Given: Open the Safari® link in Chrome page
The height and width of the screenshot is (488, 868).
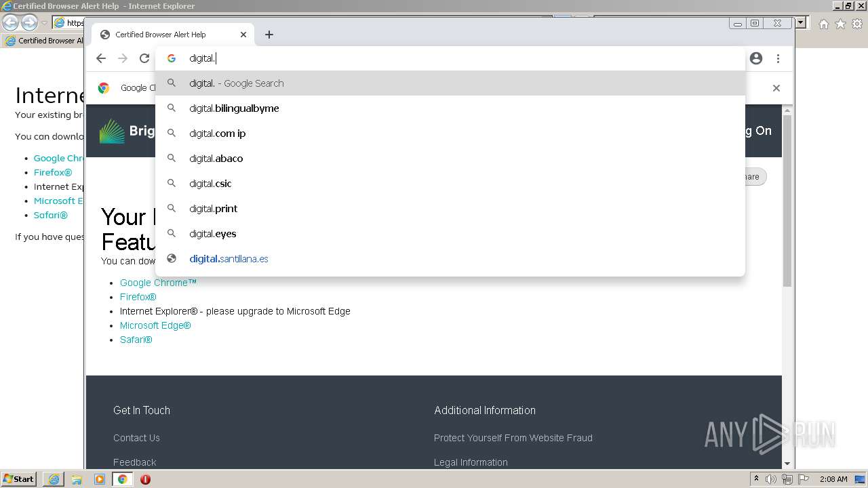Looking at the screenshot, I should click(x=136, y=340).
